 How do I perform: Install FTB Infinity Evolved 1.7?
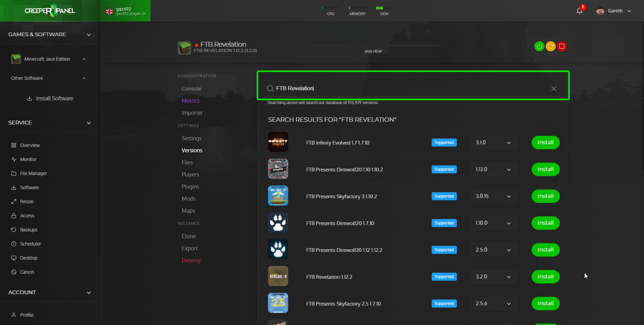click(545, 143)
